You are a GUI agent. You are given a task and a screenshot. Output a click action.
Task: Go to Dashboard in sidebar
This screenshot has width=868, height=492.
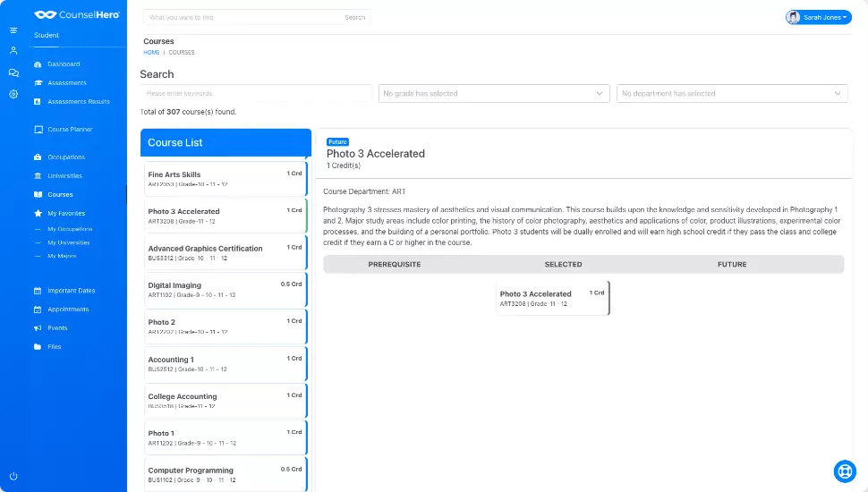tap(63, 64)
